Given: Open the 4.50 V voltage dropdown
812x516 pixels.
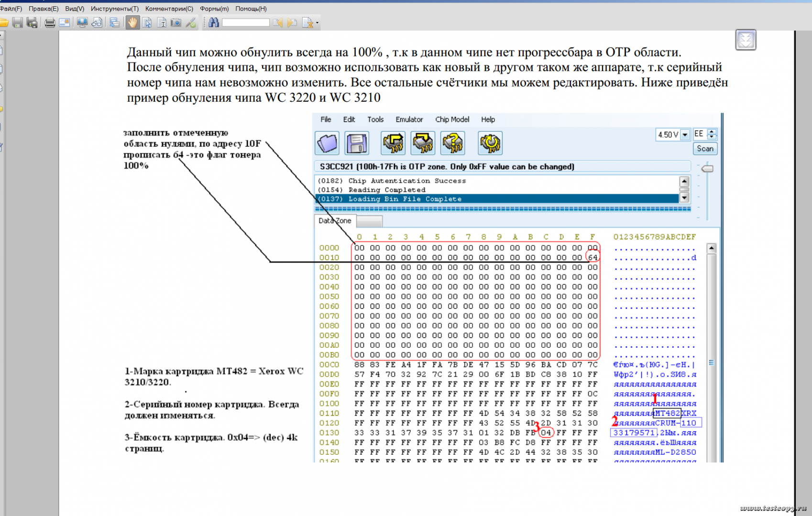Looking at the screenshot, I should click(x=685, y=135).
